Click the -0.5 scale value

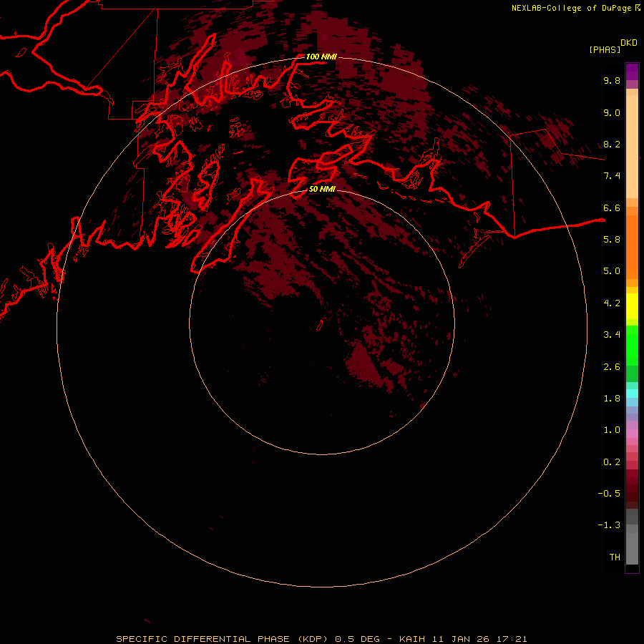pos(609,494)
